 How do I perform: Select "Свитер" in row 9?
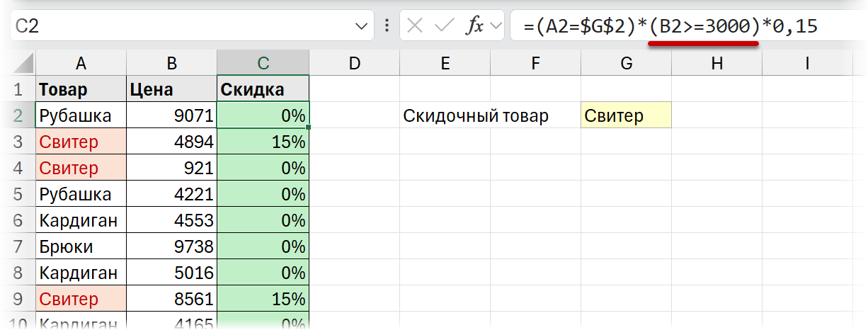(81, 299)
